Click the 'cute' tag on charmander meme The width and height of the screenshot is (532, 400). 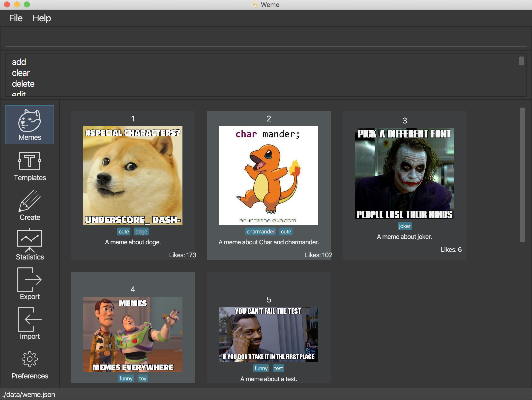(x=286, y=231)
